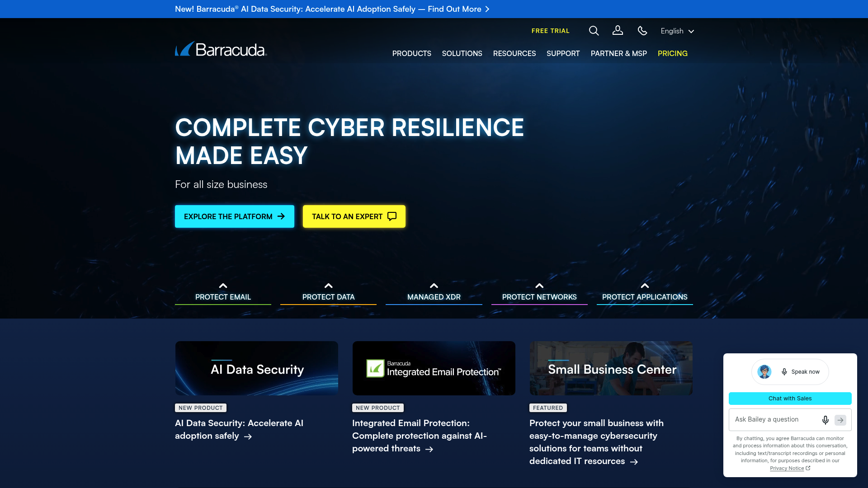The height and width of the screenshot is (488, 868).
Task: Click the user account login icon
Action: [618, 30]
